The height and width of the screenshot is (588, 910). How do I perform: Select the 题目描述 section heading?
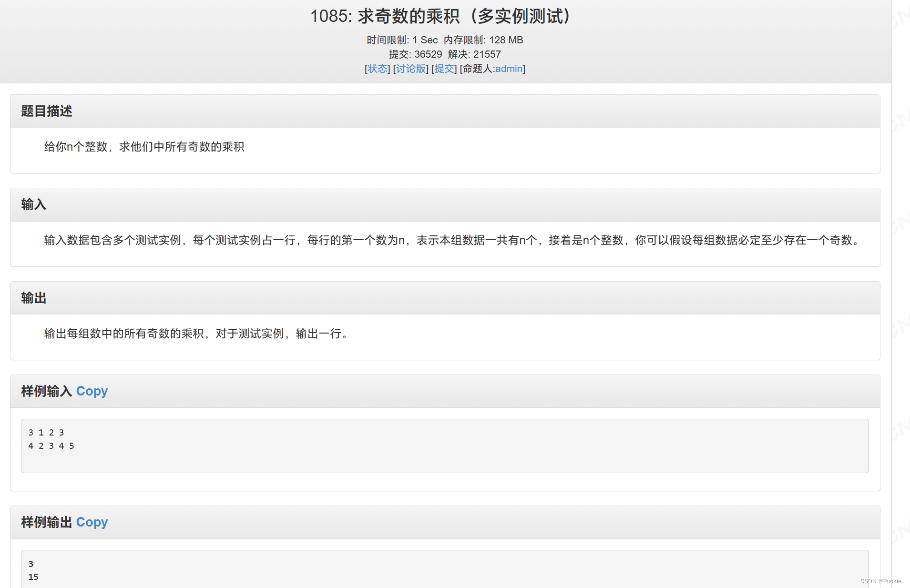click(x=46, y=111)
